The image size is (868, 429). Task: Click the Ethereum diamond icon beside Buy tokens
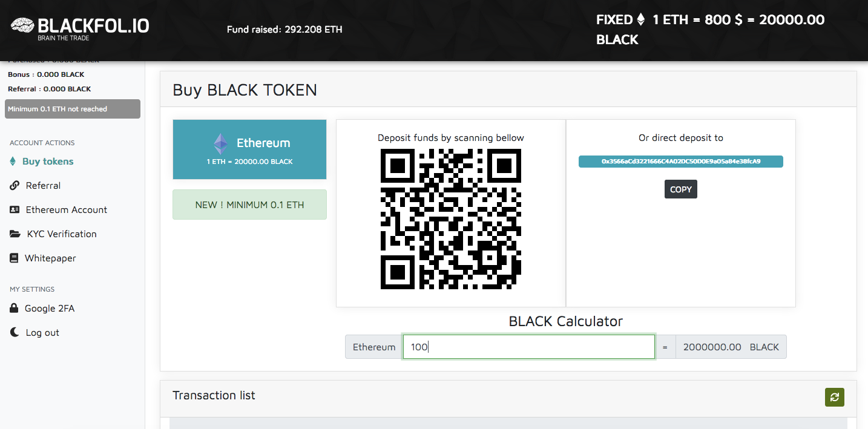(13, 162)
